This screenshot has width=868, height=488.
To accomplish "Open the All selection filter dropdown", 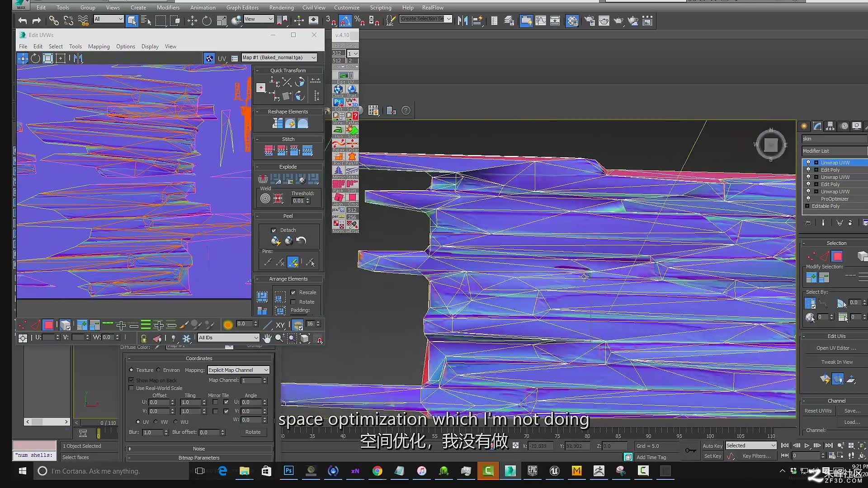I will tap(108, 19).
